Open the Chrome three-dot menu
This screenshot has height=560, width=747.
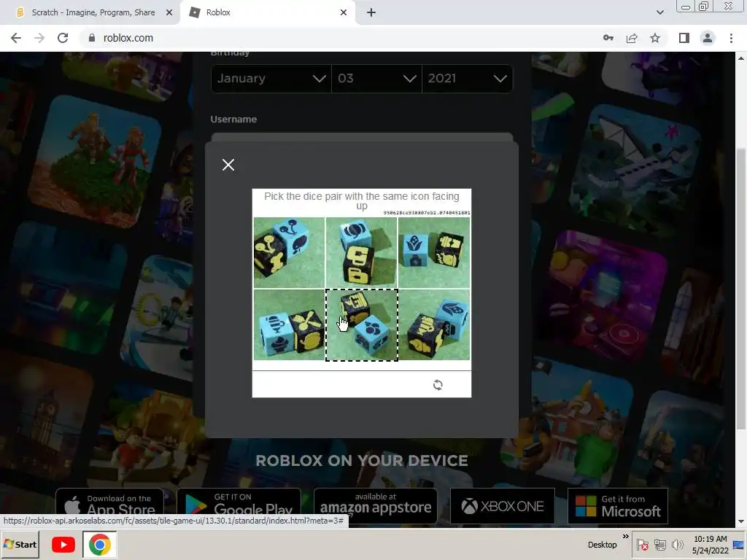pos(731,38)
